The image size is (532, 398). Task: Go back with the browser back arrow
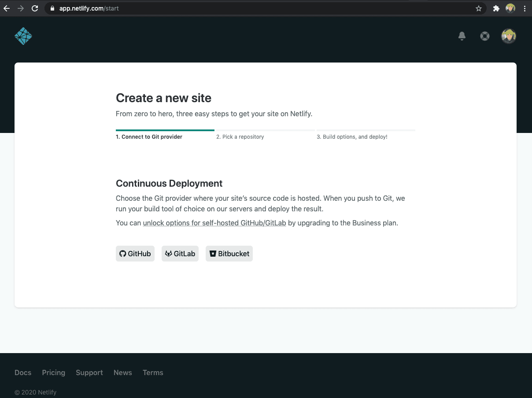click(7, 8)
